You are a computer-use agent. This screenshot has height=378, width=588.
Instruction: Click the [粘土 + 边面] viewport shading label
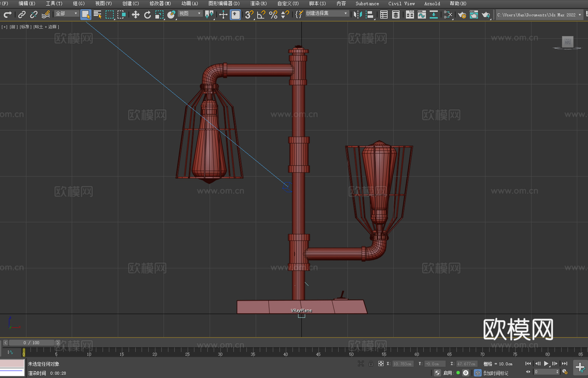coord(46,27)
